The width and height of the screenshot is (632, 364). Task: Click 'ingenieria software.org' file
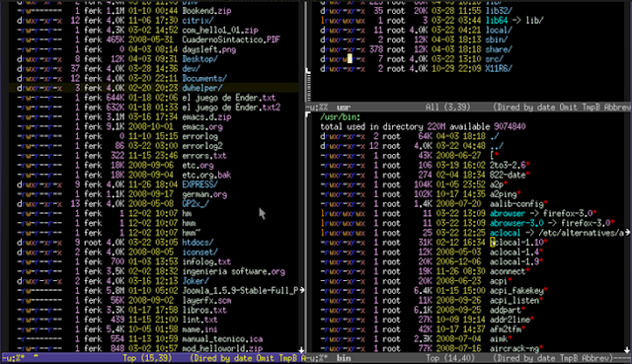[x=233, y=272]
